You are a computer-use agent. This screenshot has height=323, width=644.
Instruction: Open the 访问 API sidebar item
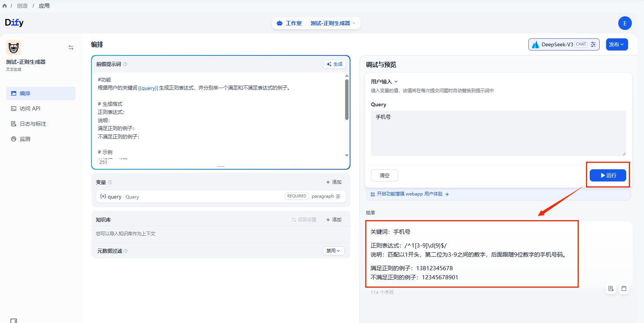(x=41, y=109)
